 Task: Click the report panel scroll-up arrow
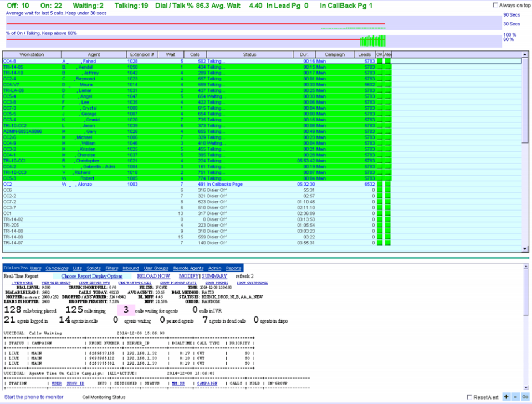coord(526,267)
